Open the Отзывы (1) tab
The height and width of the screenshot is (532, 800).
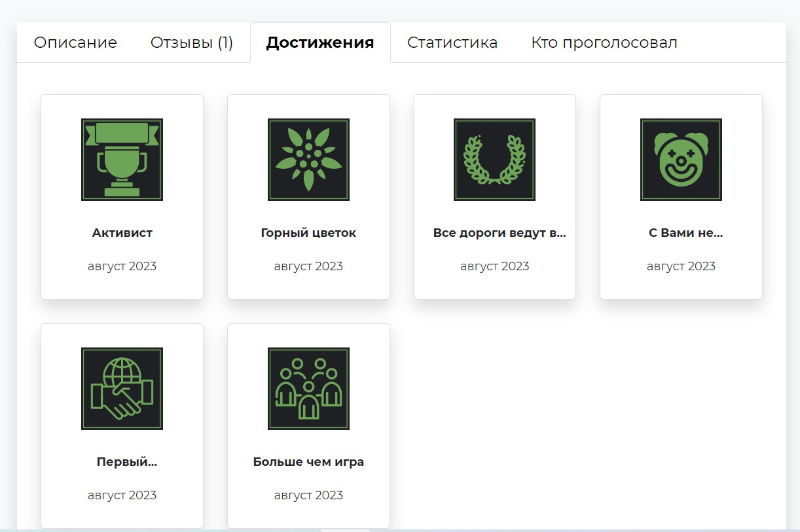[192, 43]
